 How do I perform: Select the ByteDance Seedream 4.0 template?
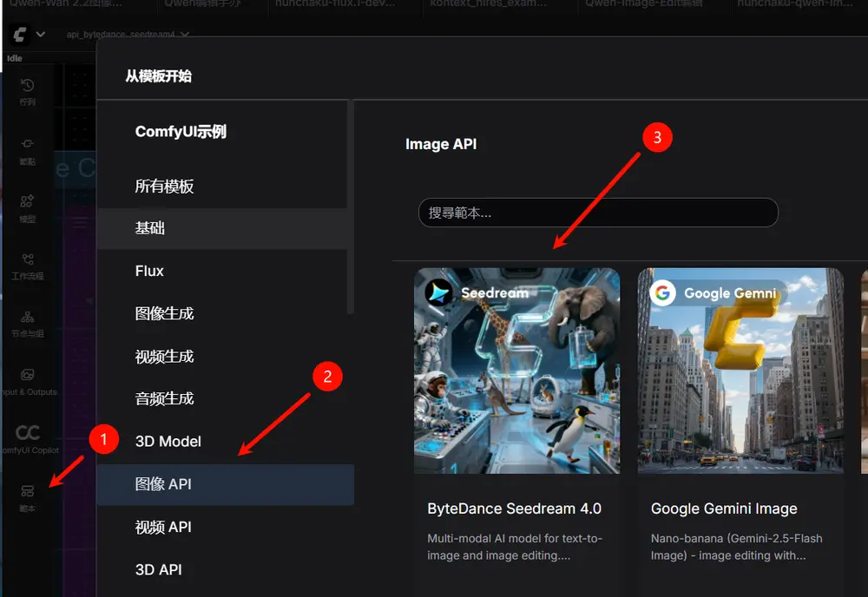tap(516, 373)
